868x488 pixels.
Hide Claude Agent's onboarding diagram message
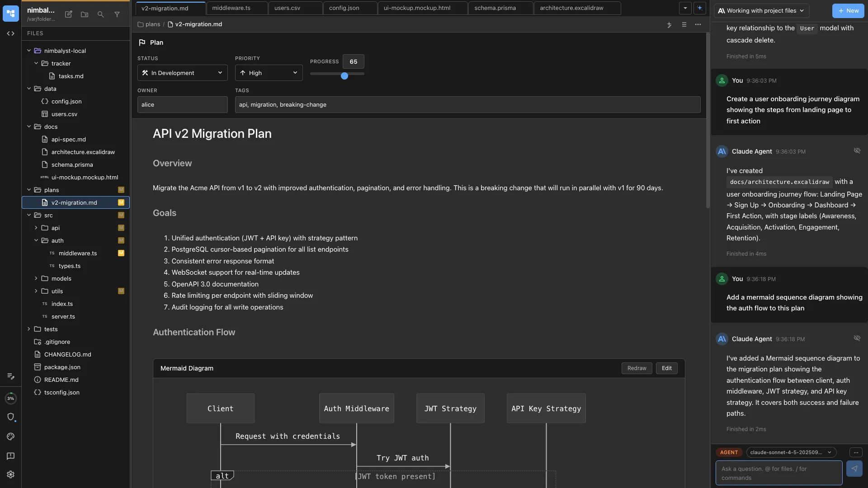(x=857, y=150)
